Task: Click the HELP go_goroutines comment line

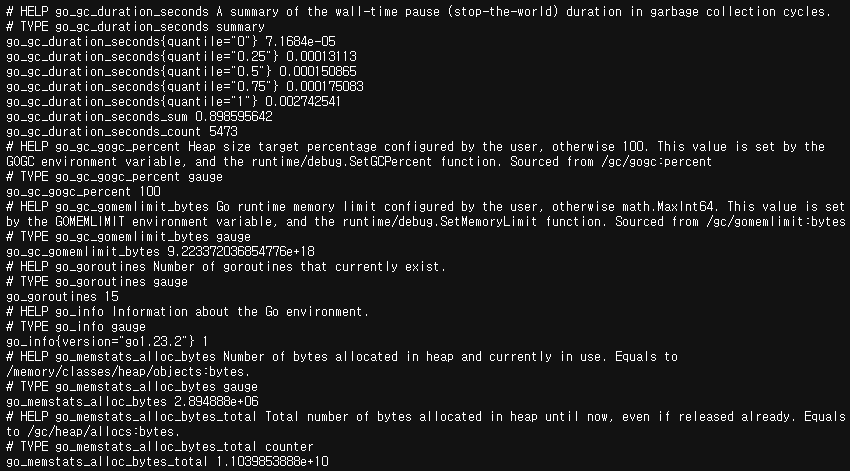Action: tap(226, 267)
